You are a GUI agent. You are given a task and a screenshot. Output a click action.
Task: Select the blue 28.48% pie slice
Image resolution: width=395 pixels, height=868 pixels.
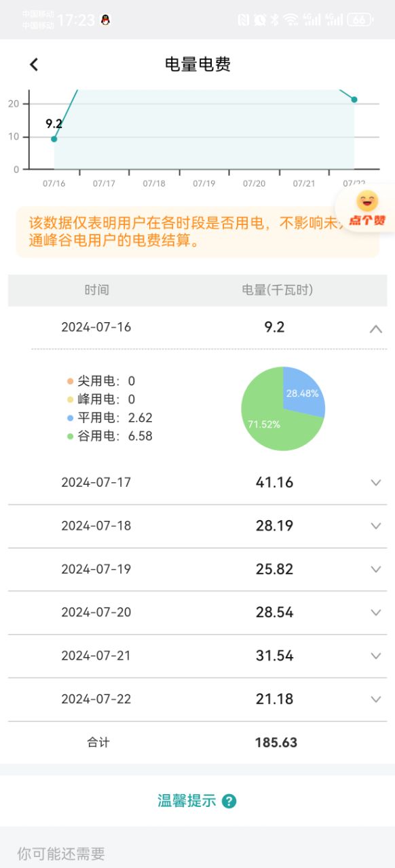coord(303,390)
